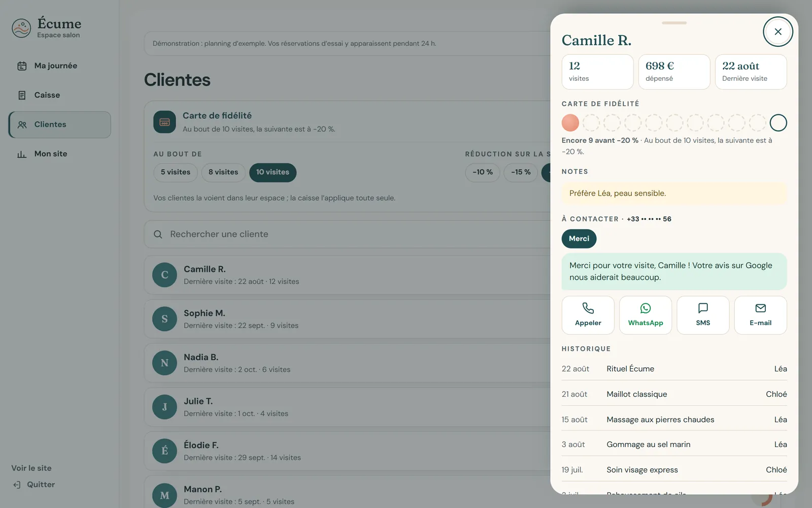The image size is (812, 508).
Task: Open Massage aux pierres chaudes entry
Action: [x=674, y=420]
